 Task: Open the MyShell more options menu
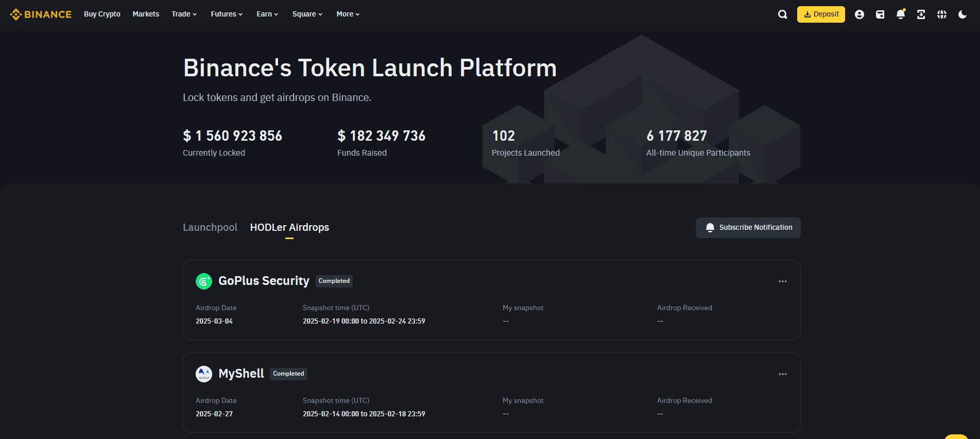click(783, 374)
